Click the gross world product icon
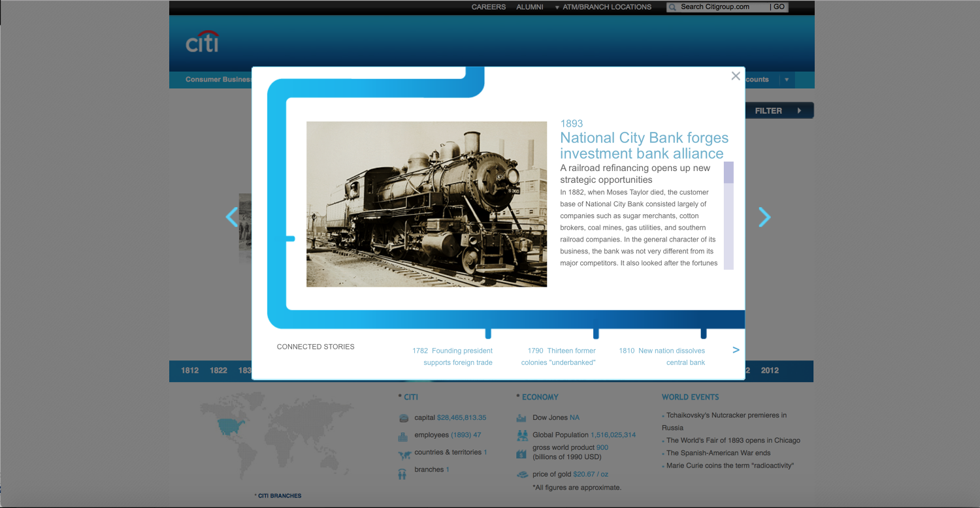This screenshot has height=508, width=980. [x=521, y=452]
